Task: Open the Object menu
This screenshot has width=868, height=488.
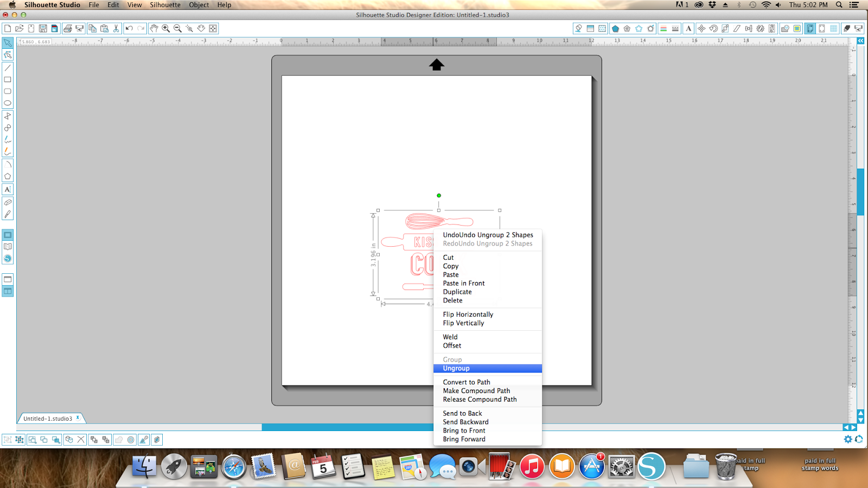Action: pyautogui.click(x=199, y=5)
